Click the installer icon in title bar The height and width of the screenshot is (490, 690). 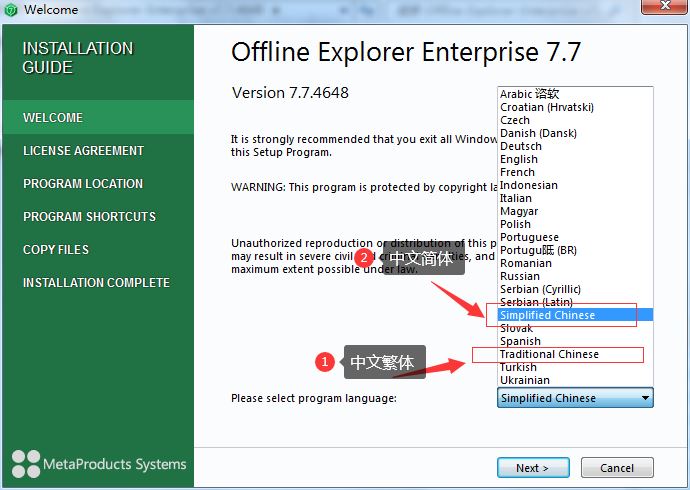click(11, 10)
